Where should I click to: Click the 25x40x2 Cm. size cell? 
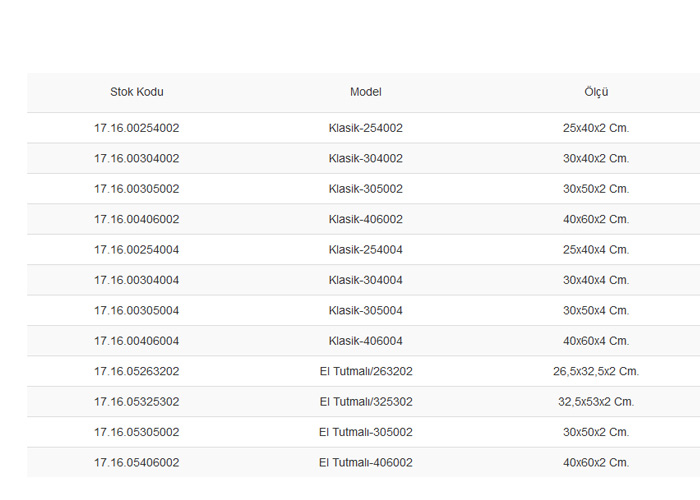pyautogui.click(x=596, y=128)
